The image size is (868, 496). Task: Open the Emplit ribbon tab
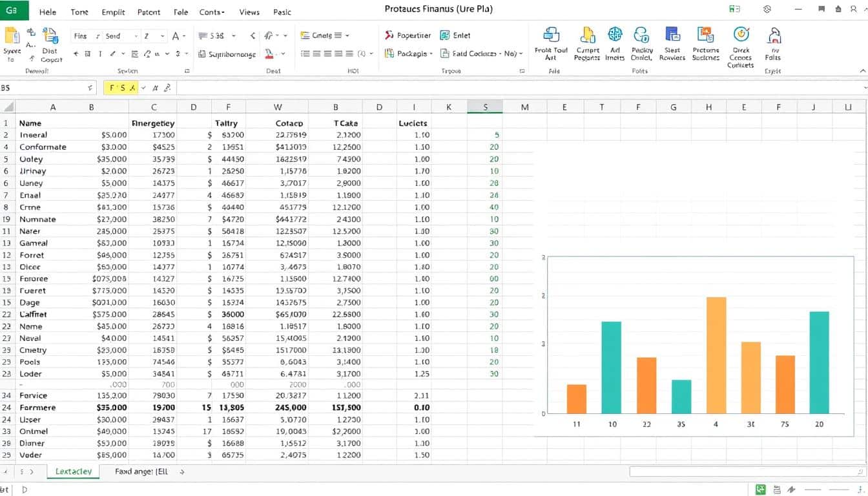pyautogui.click(x=114, y=12)
